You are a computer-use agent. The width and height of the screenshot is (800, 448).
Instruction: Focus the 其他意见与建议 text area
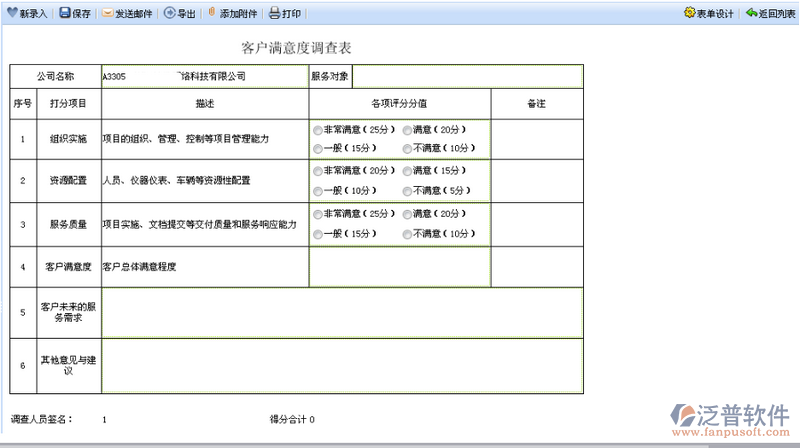pos(342,365)
